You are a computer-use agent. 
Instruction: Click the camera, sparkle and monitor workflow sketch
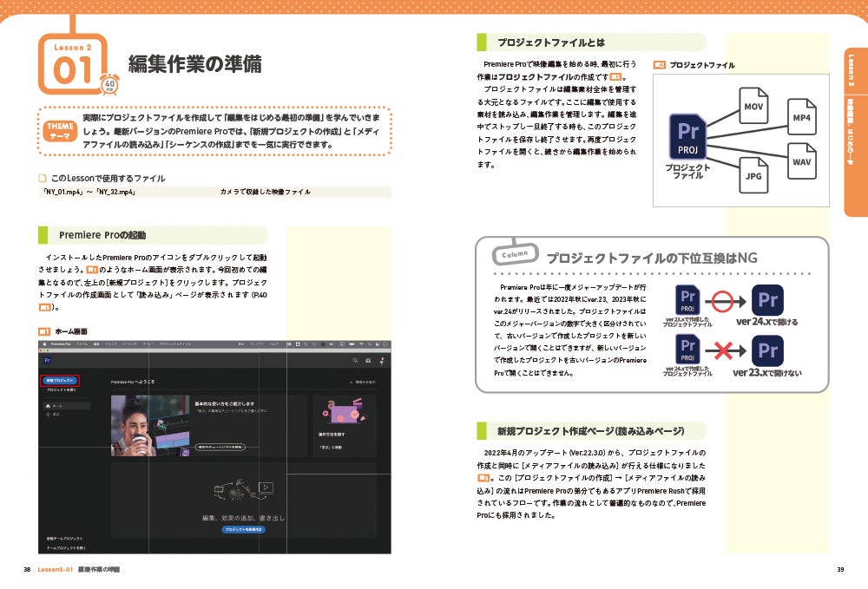pyautogui.click(x=244, y=490)
